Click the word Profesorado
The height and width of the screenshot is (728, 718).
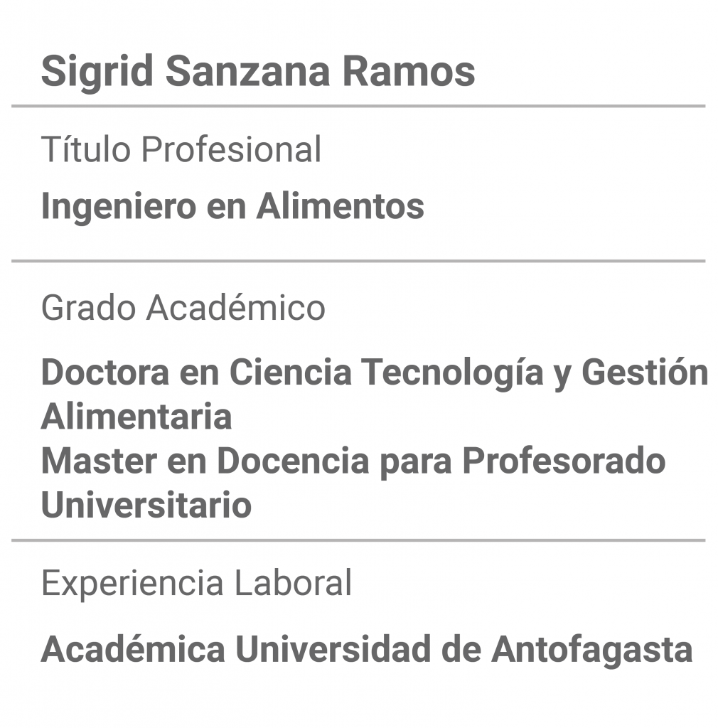tap(564, 460)
